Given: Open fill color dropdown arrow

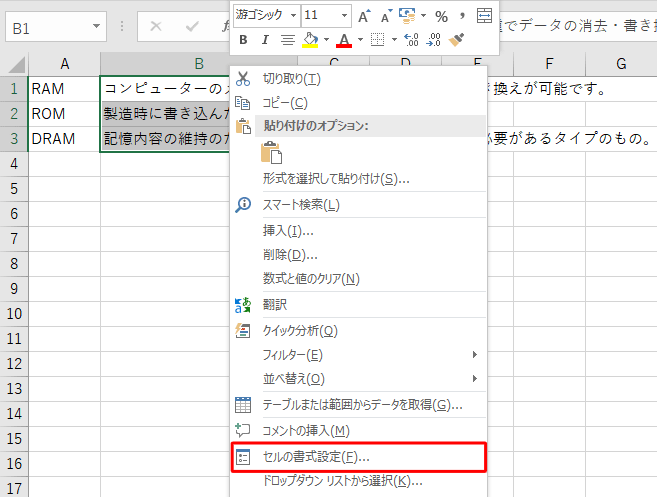Looking at the screenshot, I should coord(326,40).
